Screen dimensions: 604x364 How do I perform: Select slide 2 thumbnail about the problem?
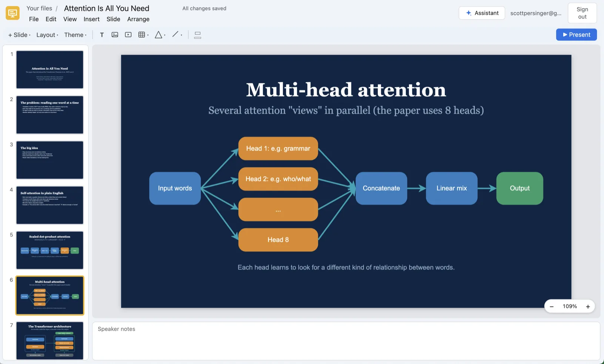(x=50, y=115)
